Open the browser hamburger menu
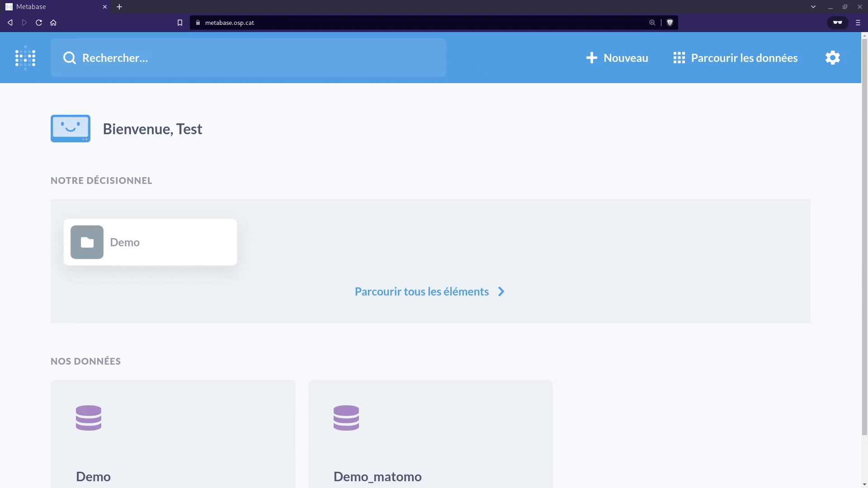The height and width of the screenshot is (488, 868). tap(858, 23)
